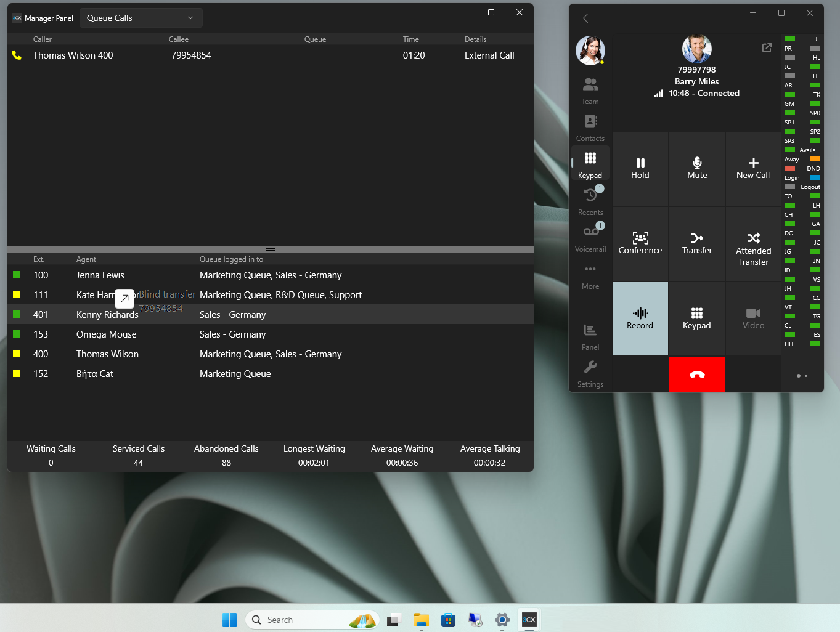Click the Caller column header
Screen dimensions: 840x632
click(43, 39)
